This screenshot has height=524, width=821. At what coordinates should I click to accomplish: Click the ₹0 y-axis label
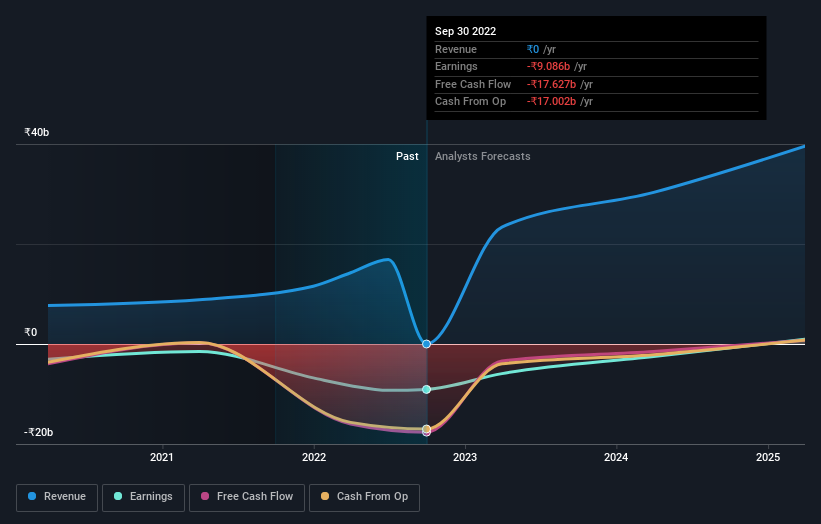(30, 332)
